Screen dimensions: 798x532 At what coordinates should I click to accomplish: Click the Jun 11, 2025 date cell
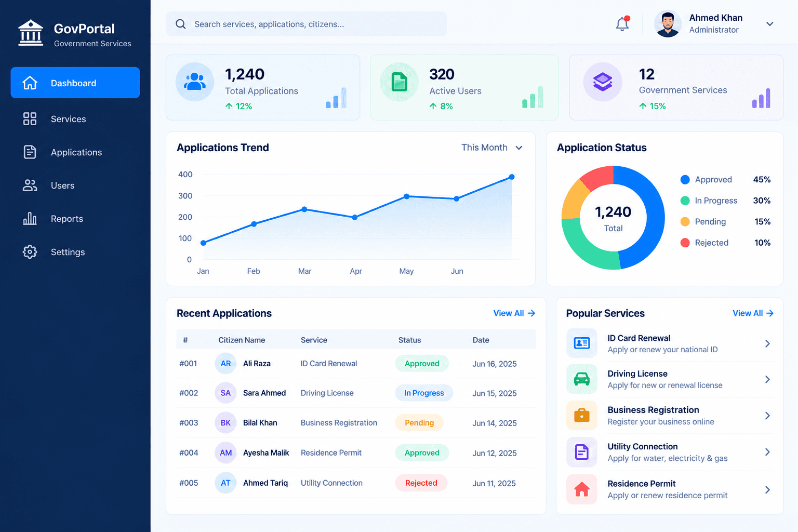click(x=494, y=484)
